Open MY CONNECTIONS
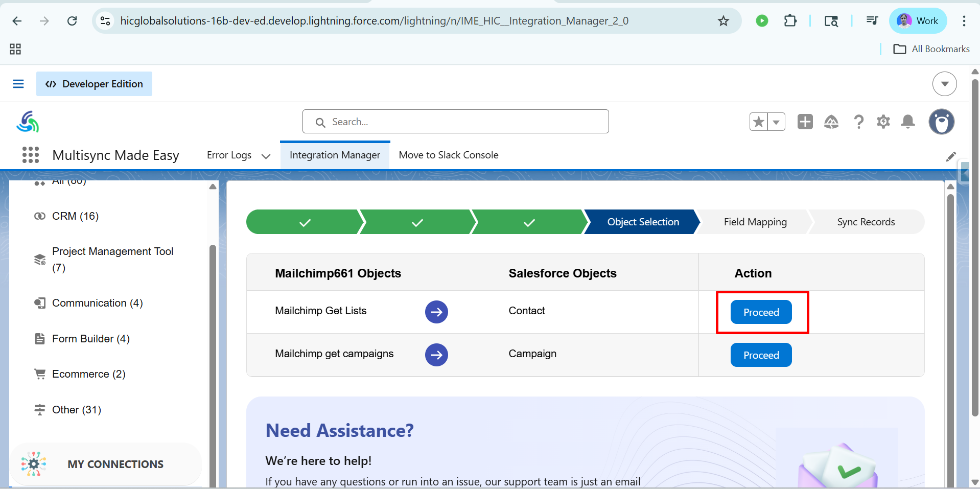 (x=106, y=464)
